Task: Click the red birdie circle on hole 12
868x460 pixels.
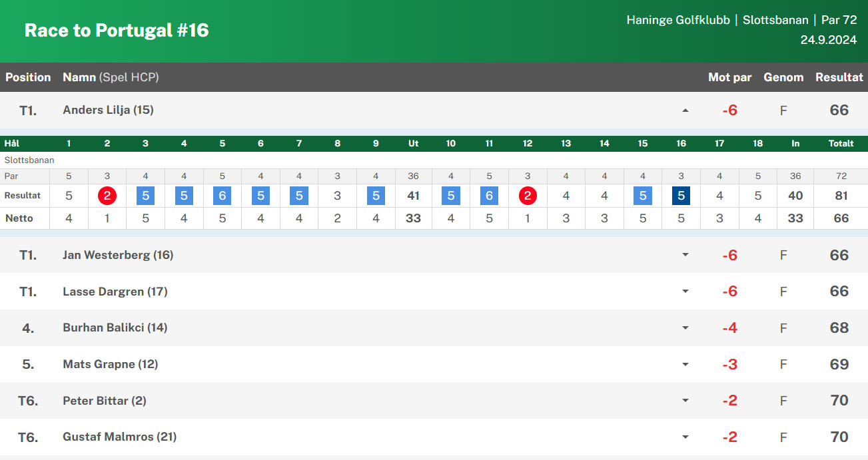Action: point(528,196)
